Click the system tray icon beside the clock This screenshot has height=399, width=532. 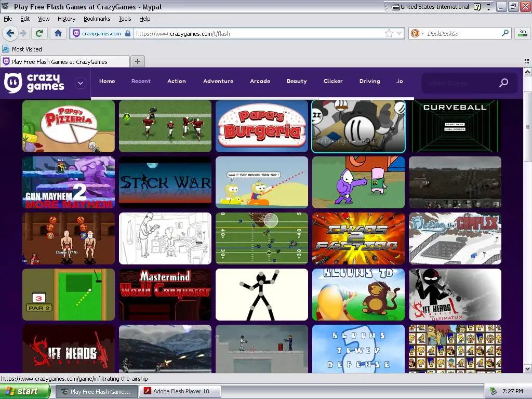494,391
